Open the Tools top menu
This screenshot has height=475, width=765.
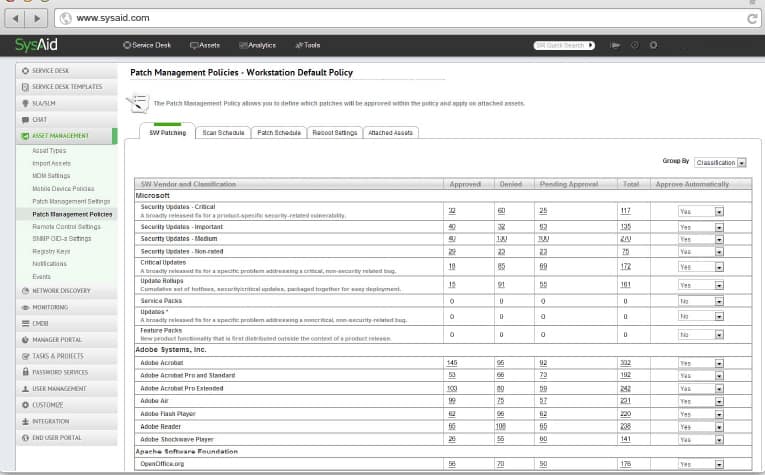pyautogui.click(x=308, y=45)
